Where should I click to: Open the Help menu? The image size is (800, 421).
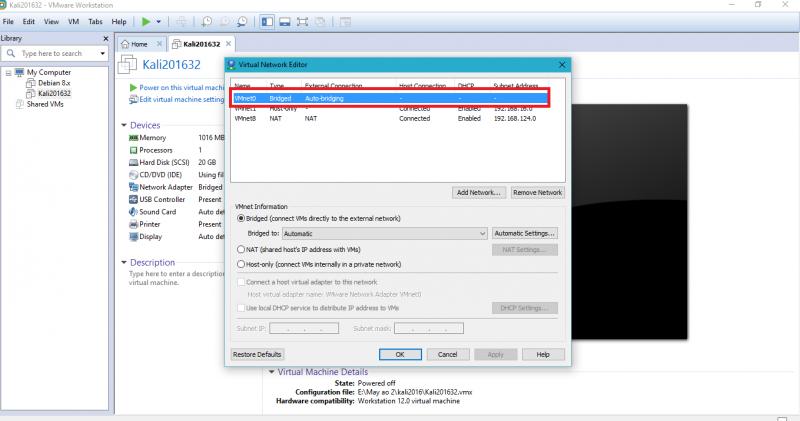(x=119, y=21)
